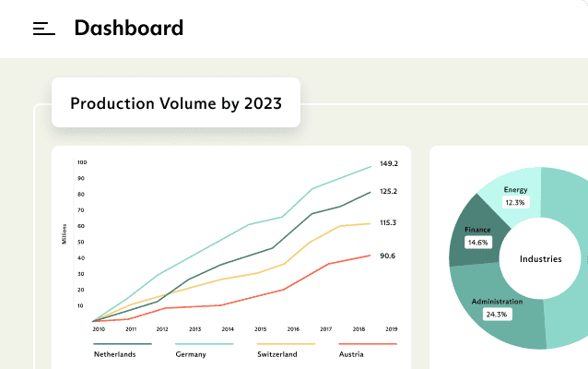
Task: Click the dark green Netherlands legend line
Action: [123, 344]
